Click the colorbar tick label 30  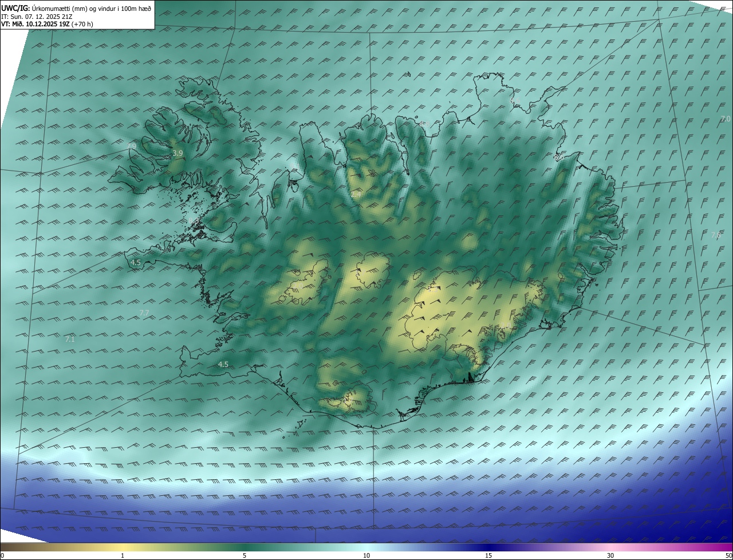click(x=610, y=555)
